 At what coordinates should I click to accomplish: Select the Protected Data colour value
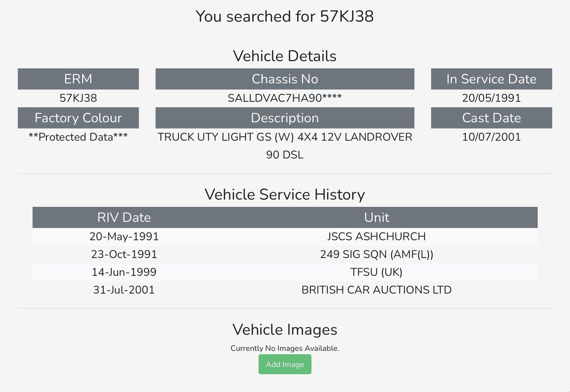tap(78, 137)
